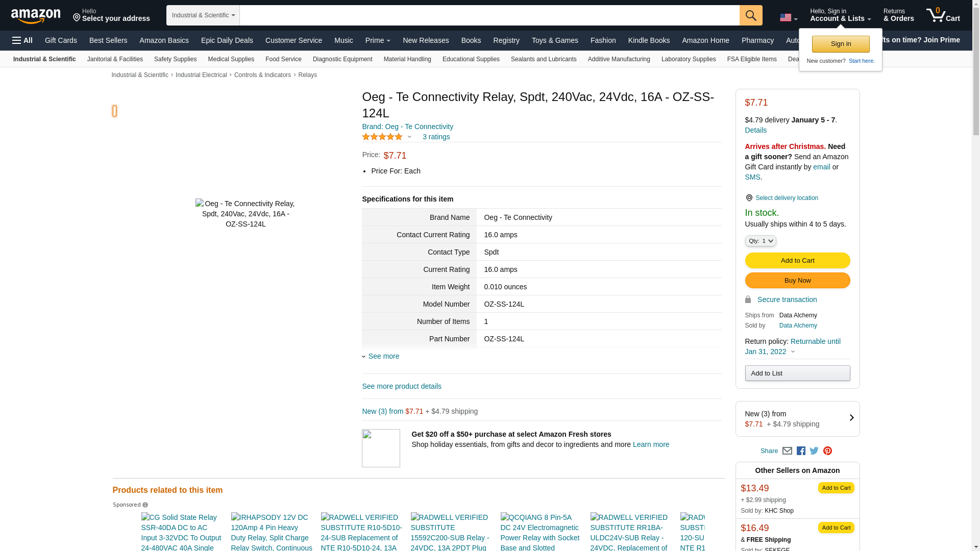Open the All hamburger menu
This screenshot has height=551, width=980.
coord(22,40)
